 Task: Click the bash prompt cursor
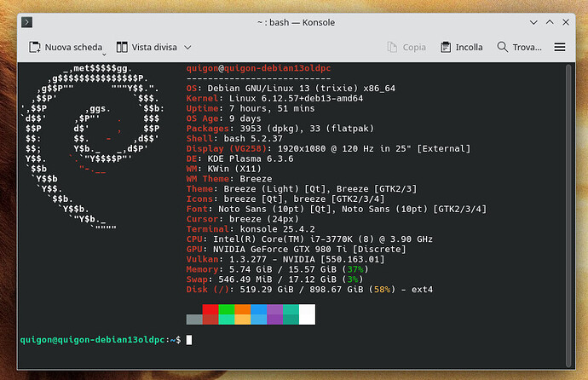click(x=189, y=340)
